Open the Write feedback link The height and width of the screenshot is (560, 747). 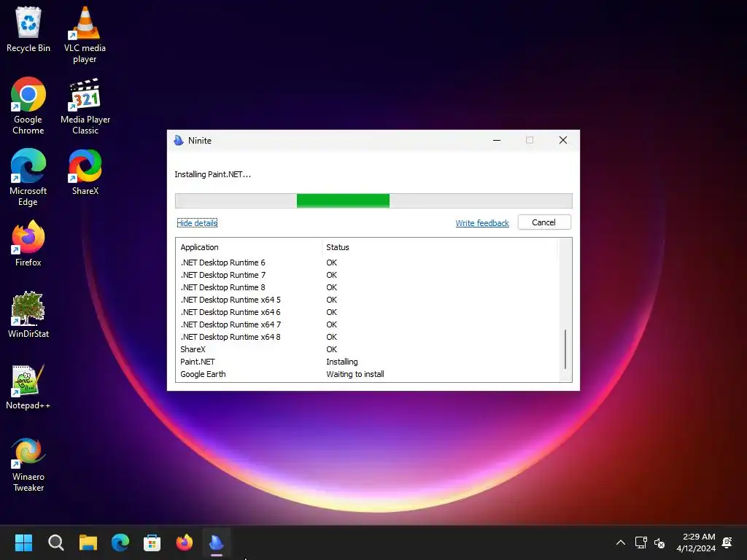coord(482,223)
